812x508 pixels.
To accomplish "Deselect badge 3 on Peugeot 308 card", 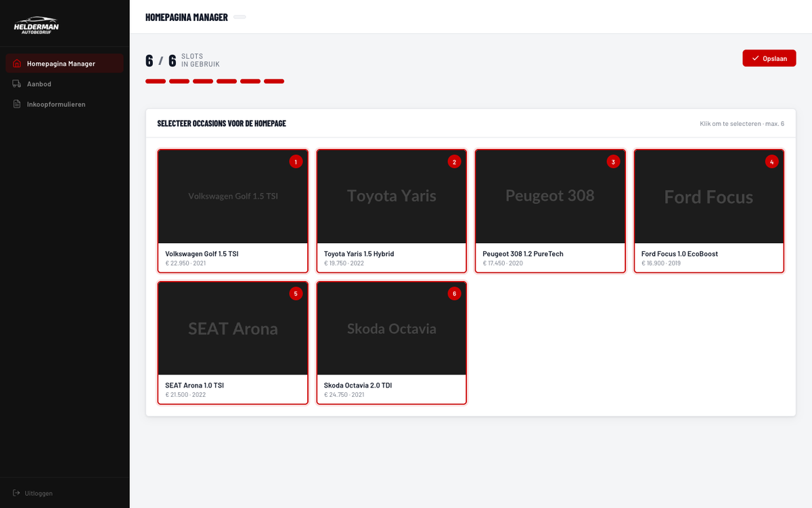I will (613, 161).
